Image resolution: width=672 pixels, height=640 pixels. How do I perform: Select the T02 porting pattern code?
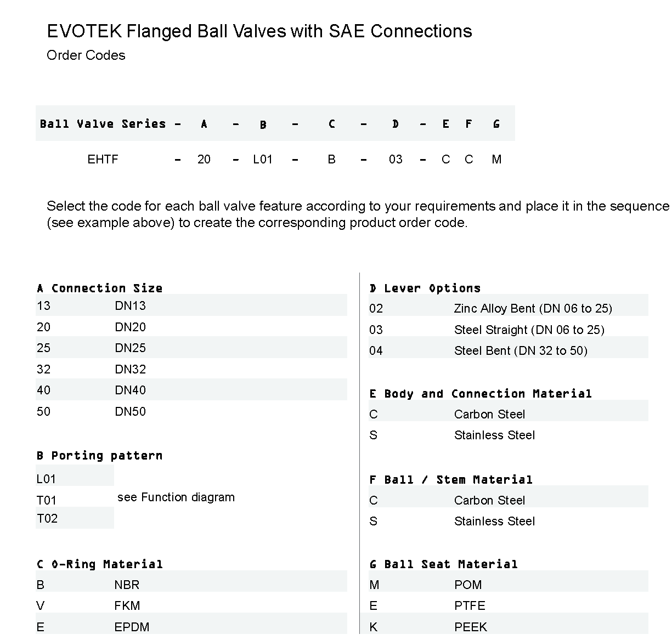coord(47,519)
